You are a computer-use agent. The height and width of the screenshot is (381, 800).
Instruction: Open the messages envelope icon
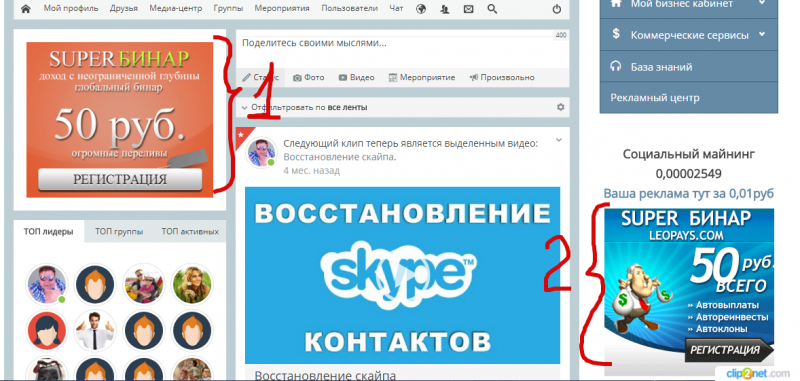point(468,9)
